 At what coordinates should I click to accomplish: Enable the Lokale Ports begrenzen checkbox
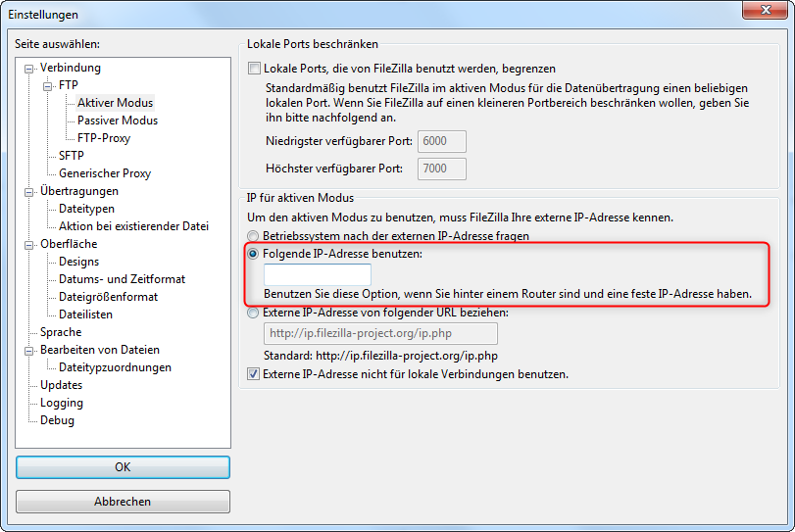pyautogui.click(x=256, y=69)
